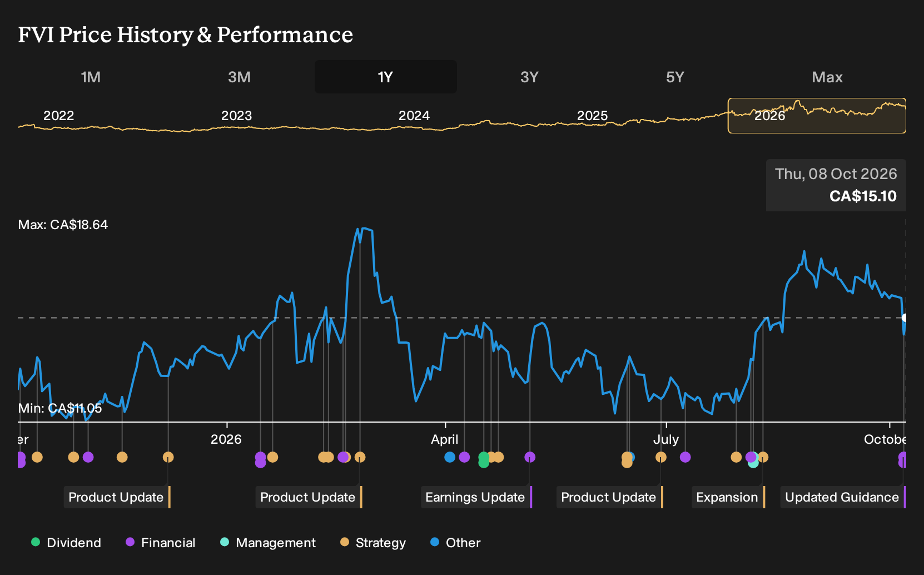The image size is (924, 575).
Task: Click the purple dot beside the blue dot
Action: click(x=464, y=457)
